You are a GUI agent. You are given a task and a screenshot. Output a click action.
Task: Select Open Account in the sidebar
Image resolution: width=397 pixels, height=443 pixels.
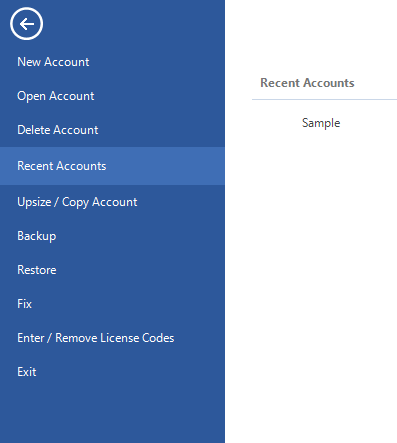click(x=56, y=96)
